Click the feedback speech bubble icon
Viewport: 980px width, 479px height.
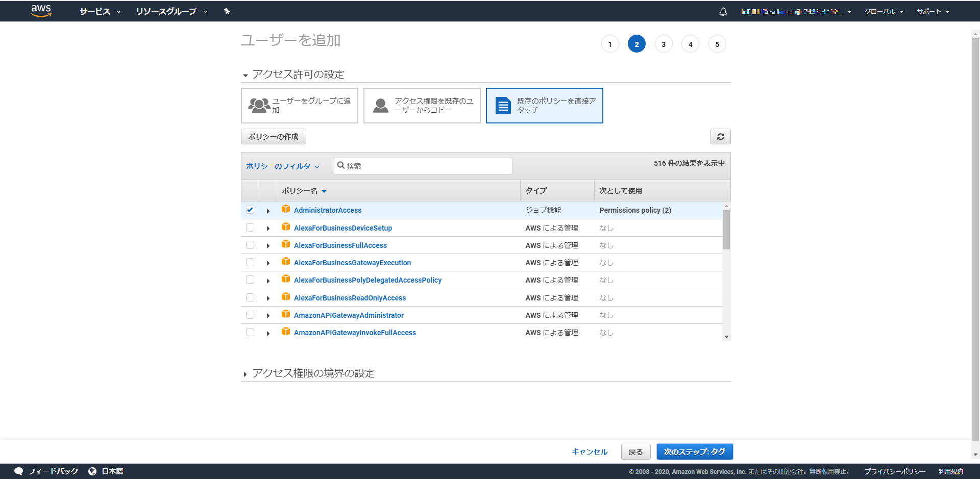coord(19,471)
